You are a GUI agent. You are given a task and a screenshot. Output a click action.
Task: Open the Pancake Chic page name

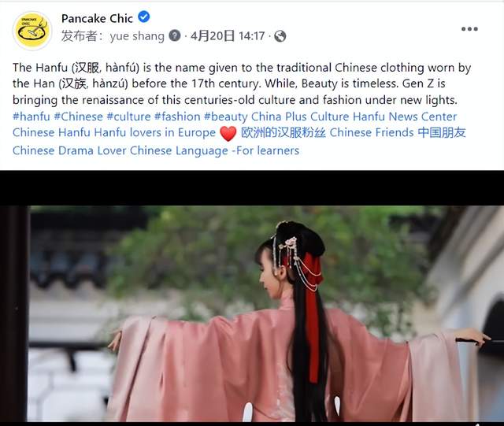click(97, 18)
